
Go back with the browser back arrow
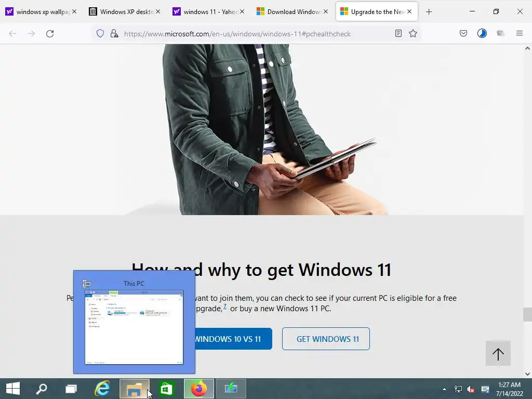tap(12, 34)
